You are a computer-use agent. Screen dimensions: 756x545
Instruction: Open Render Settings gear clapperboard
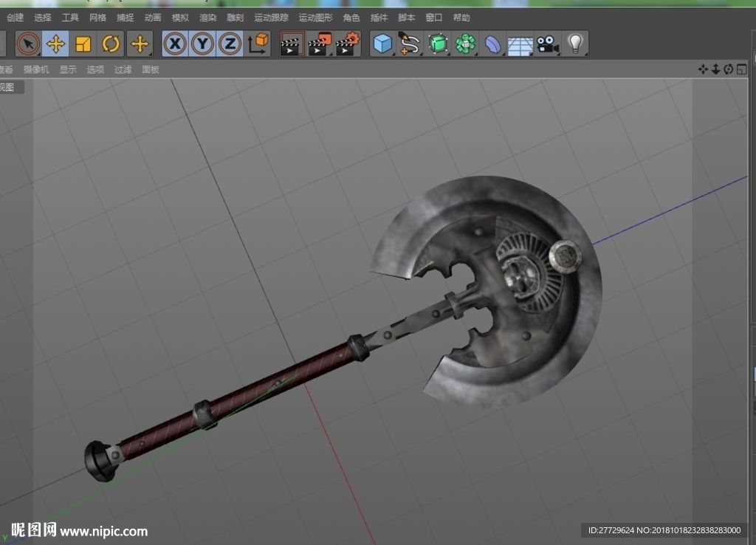[348, 44]
